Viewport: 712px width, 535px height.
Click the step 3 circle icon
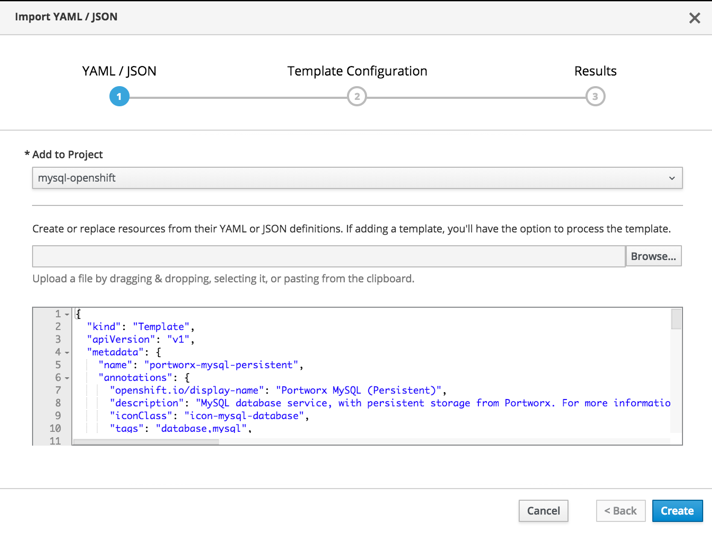pyautogui.click(x=595, y=96)
